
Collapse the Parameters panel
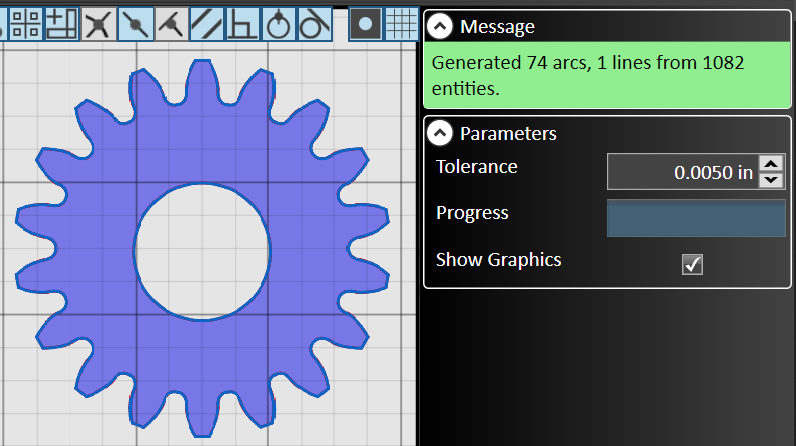click(440, 133)
